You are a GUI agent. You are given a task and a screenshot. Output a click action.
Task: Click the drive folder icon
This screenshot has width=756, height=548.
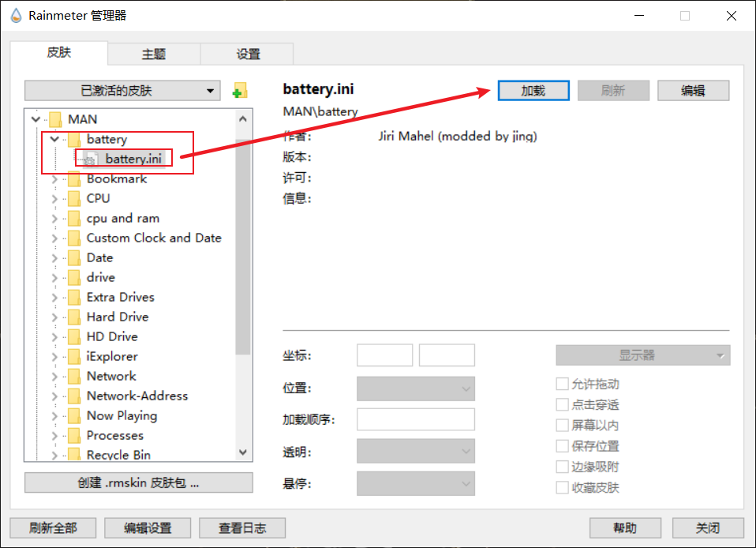pyautogui.click(x=74, y=277)
